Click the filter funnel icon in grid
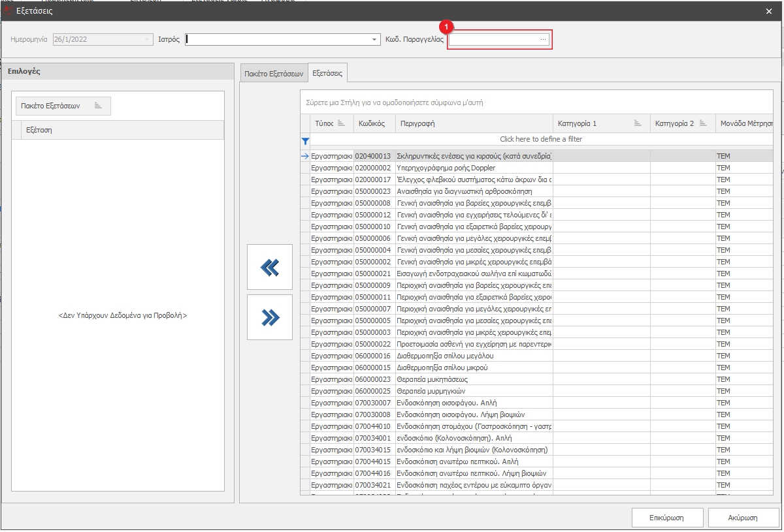 click(x=305, y=140)
